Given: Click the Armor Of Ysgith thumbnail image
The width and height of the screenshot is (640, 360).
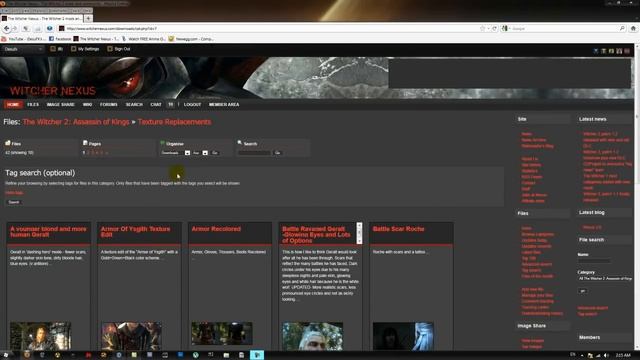Looking at the screenshot, I should 131,336.
